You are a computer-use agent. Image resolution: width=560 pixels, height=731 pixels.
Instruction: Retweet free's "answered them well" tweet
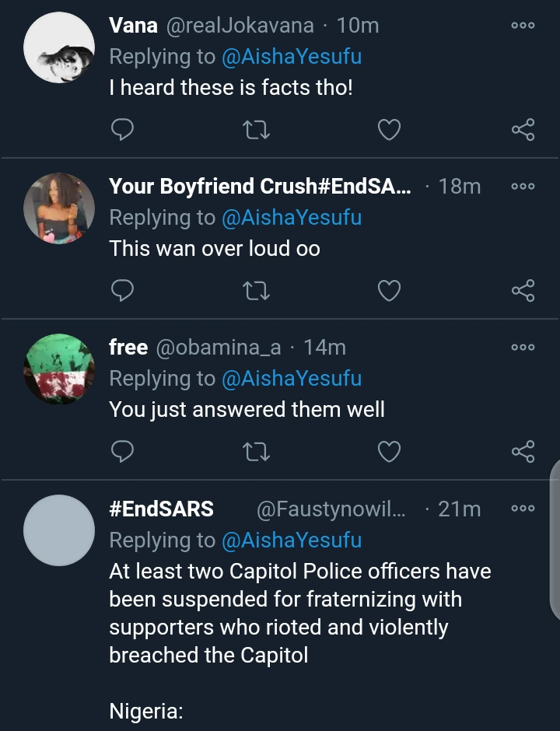pyautogui.click(x=256, y=451)
